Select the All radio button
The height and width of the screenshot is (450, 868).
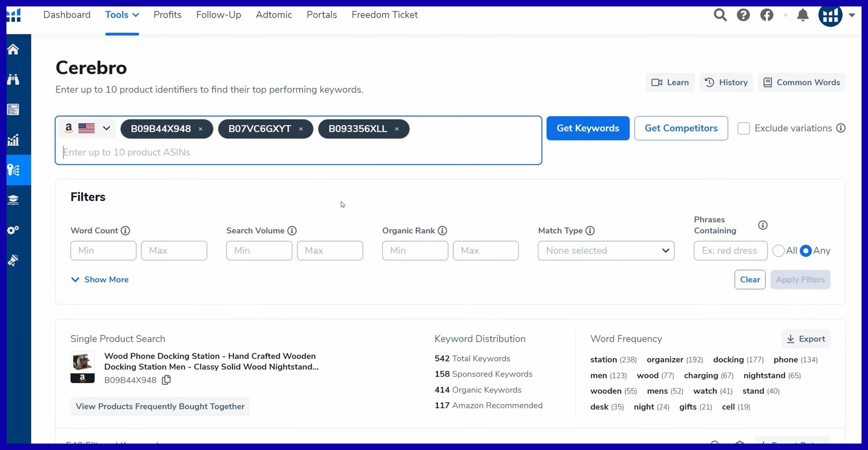pos(778,251)
